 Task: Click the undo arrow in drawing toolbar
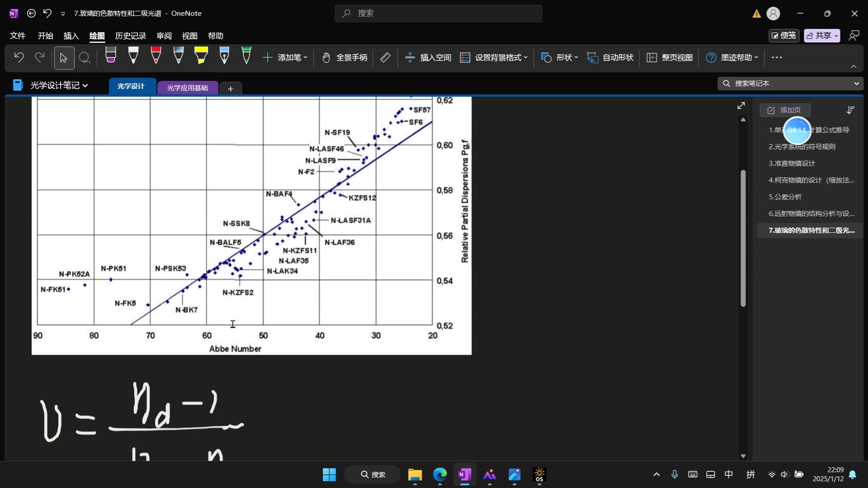(x=19, y=58)
